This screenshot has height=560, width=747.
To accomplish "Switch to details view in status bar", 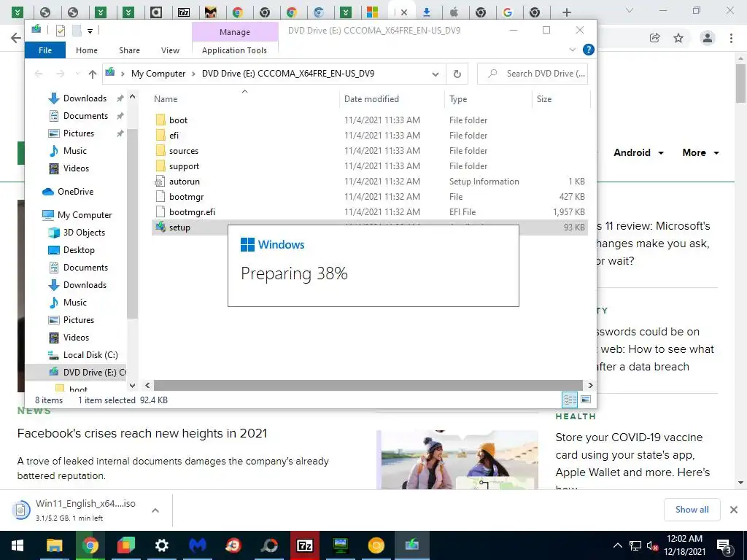I will click(x=570, y=400).
